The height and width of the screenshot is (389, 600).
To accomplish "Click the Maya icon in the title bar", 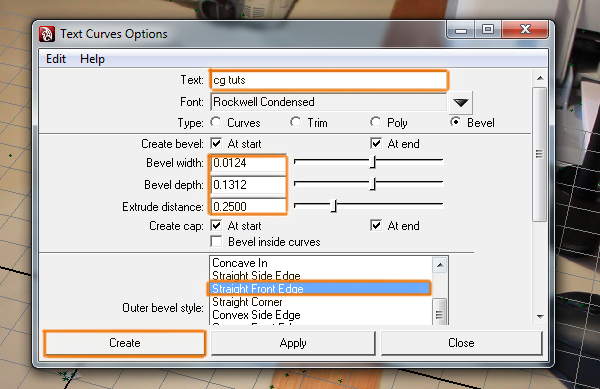I will point(47,34).
